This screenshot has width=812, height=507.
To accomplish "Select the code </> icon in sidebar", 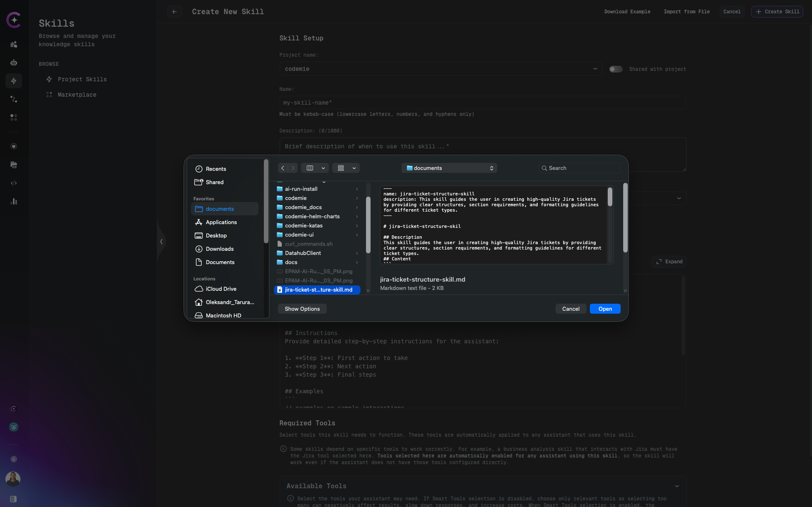I will coord(13,183).
